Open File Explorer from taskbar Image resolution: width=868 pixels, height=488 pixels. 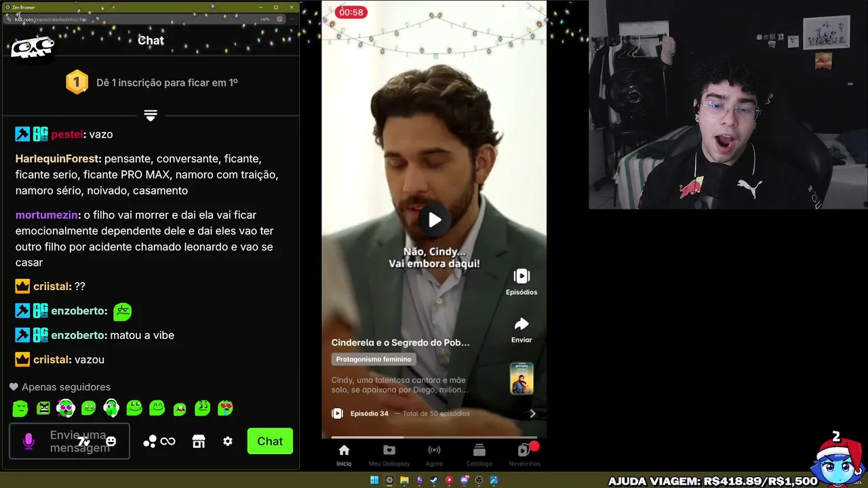coord(404,481)
